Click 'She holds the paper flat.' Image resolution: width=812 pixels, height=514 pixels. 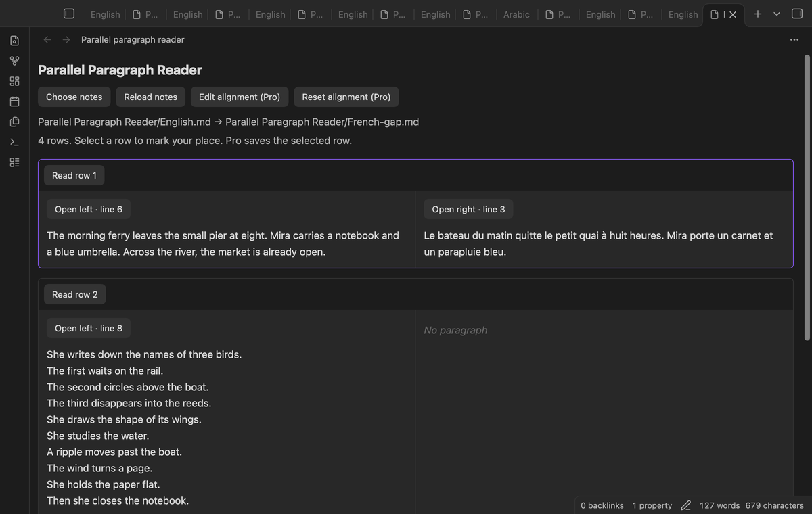click(104, 484)
